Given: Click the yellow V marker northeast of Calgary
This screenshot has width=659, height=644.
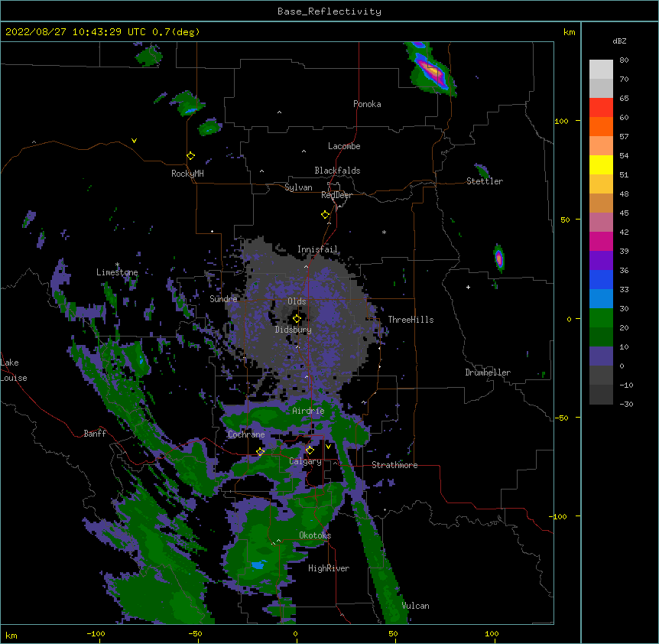Looking at the screenshot, I should pyautogui.click(x=328, y=447).
